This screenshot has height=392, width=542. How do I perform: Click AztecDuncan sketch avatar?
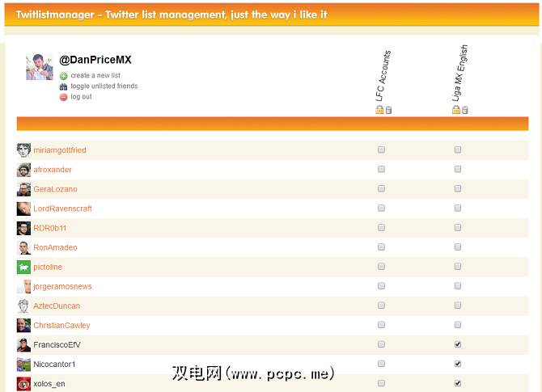pos(23,306)
